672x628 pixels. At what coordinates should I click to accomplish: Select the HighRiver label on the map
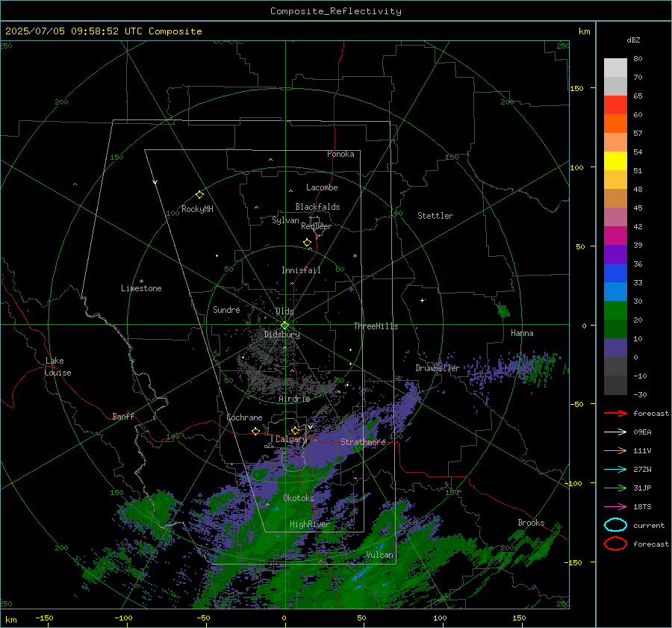click(x=309, y=524)
